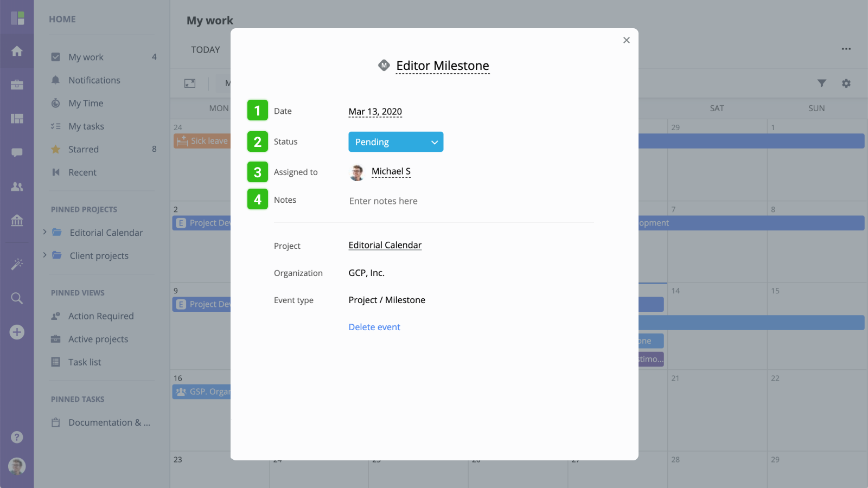Expand the Editorial Calendar pinned project
Image resolution: width=868 pixels, height=488 pixels.
(44, 232)
